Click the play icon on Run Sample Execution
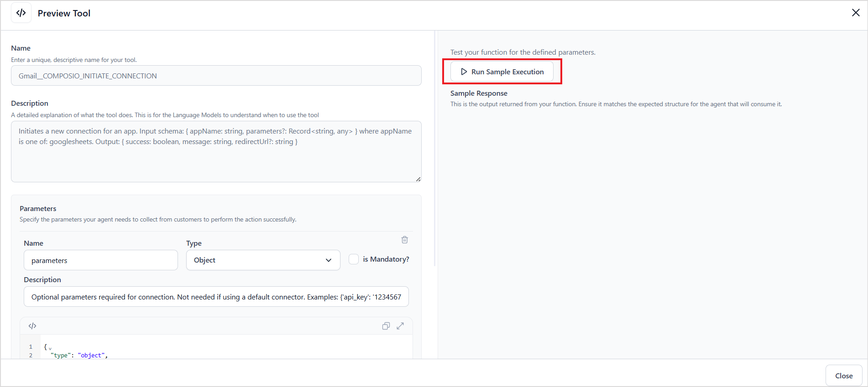The width and height of the screenshot is (868, 387). click(x=464, y=72)
